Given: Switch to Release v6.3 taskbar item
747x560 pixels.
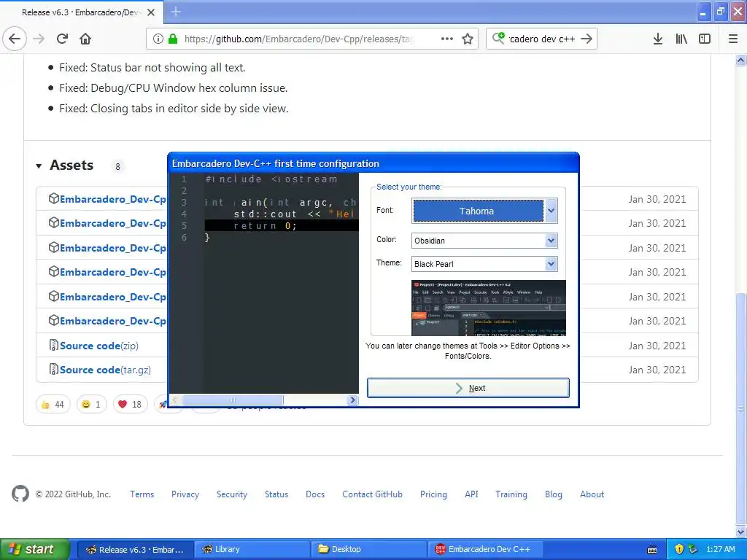Looking at the screenshot, I should tap(135, 550).
